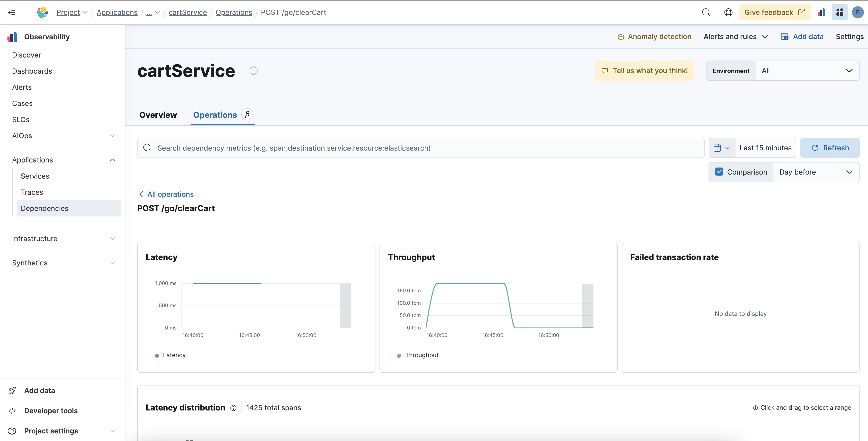The image size is (868, 441).
Task: Open Traces under Applications
Action: pyautogui.click(x=32, y=192)
